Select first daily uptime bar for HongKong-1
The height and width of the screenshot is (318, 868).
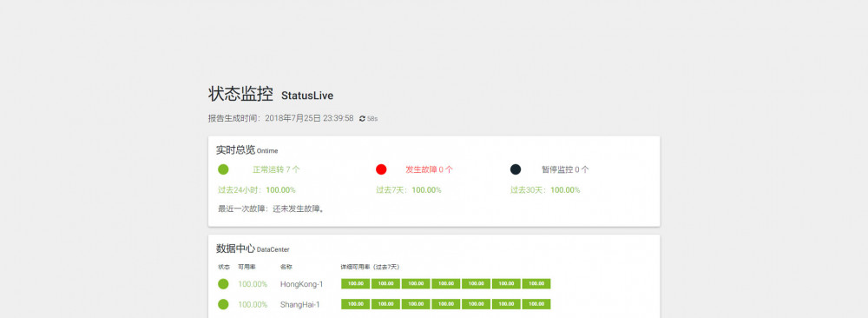(x=355, y=283)
